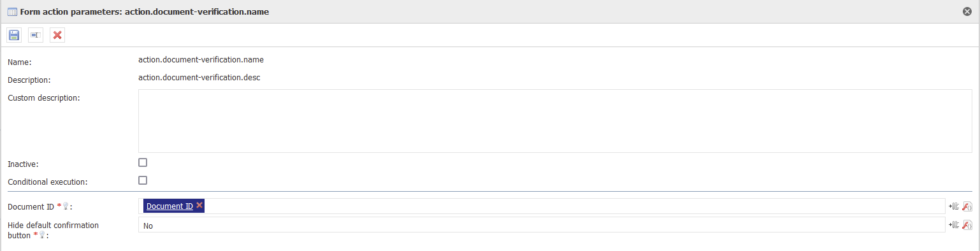Click function editor icon on Document ID row

tap(967, 206)
